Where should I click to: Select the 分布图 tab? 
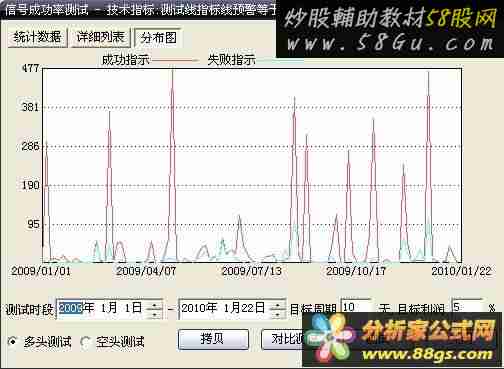(159, 38)
